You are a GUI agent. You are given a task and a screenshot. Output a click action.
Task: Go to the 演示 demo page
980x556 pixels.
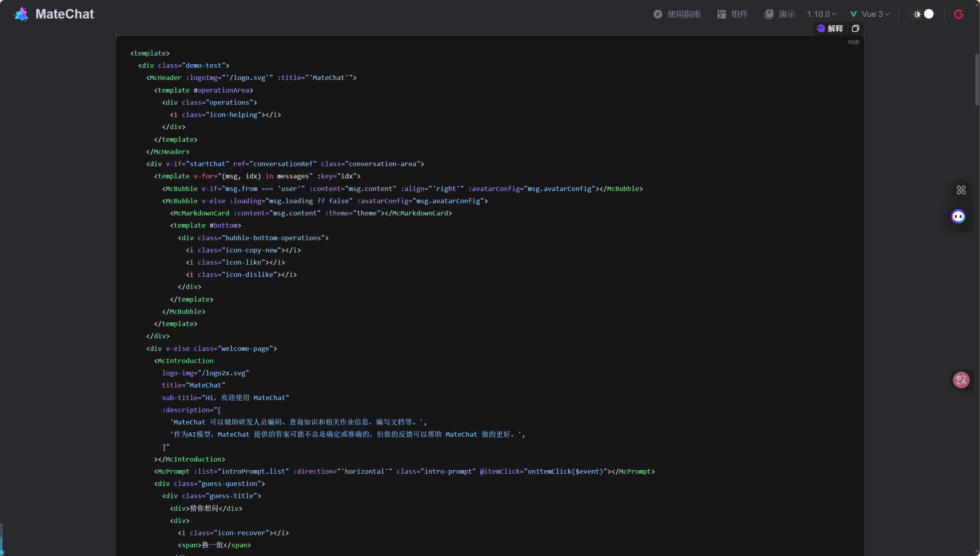tap(786, 14)
